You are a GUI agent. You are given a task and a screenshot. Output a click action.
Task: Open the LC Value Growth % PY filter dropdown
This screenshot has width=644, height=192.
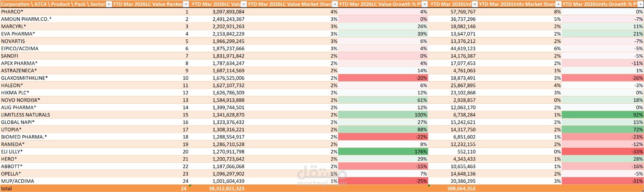pyautogui.click(x=425, y=4)
